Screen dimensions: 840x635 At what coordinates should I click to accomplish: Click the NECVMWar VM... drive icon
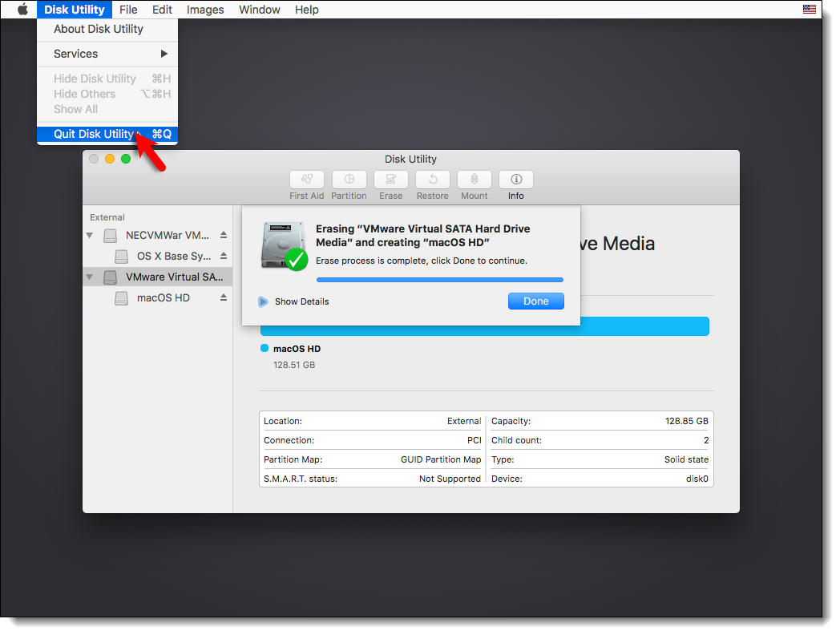tap(111, 235)
